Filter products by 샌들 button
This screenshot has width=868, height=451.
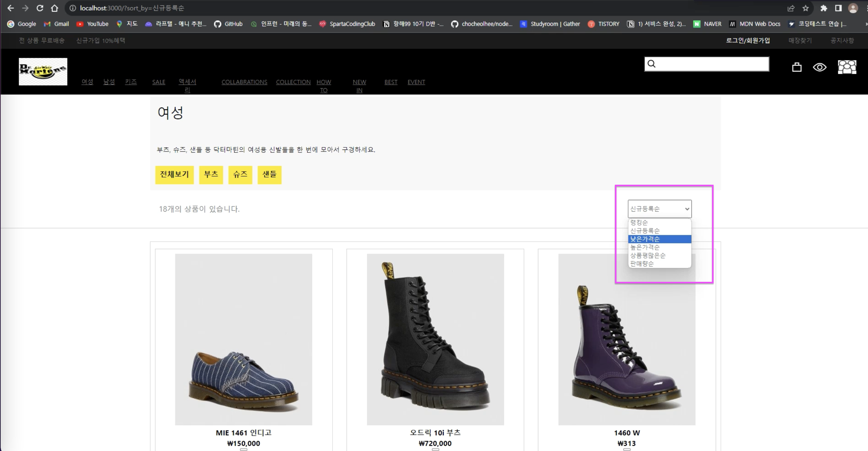click(x=270, y=175)
